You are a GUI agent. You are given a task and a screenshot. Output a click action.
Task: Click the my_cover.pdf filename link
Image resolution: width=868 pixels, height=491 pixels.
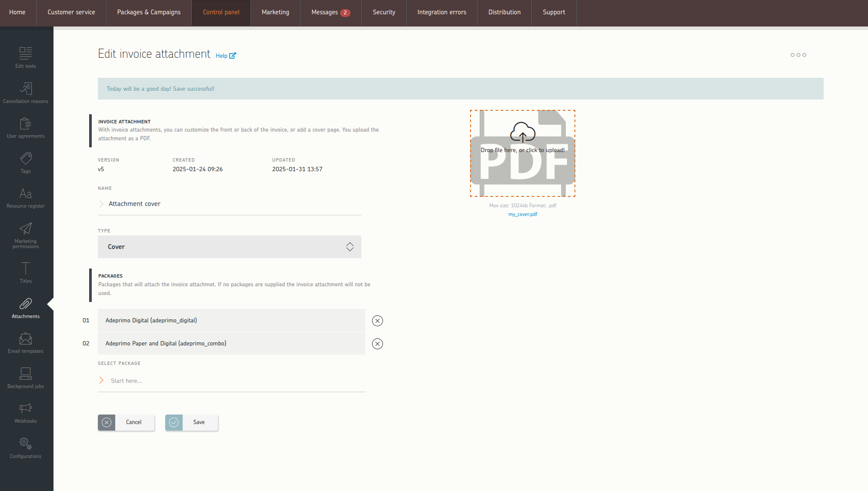[x=522, y=214]
